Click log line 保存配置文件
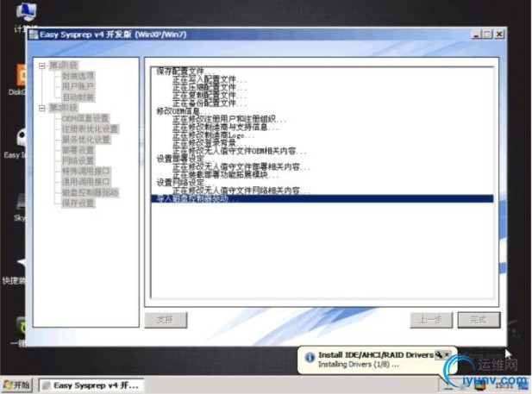Viewport: 532px width, 394px height. click(185, 71)
